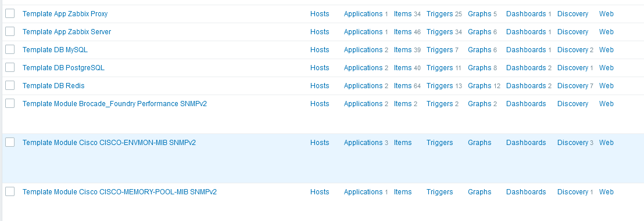
Task: Open Web scenarios for CISCO-MEMORY-POOL-MIB template
Action: coord(606,192)
